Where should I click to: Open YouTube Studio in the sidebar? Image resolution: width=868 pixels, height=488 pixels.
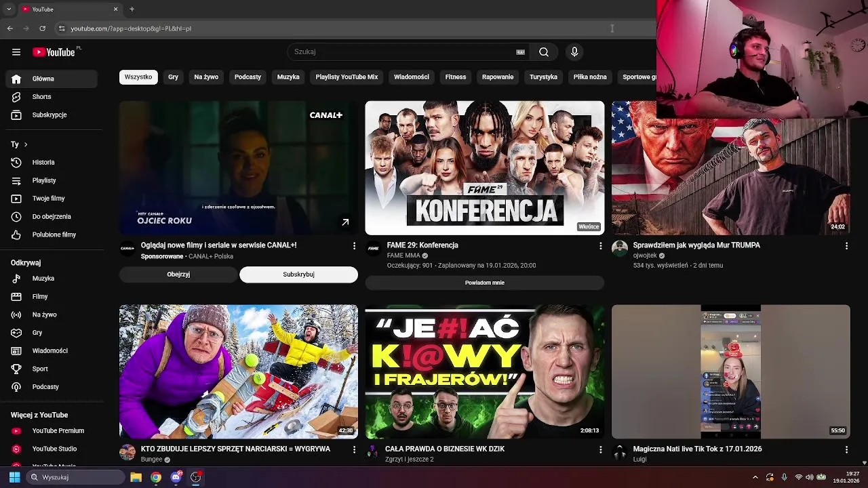click(x=52, y=449)
